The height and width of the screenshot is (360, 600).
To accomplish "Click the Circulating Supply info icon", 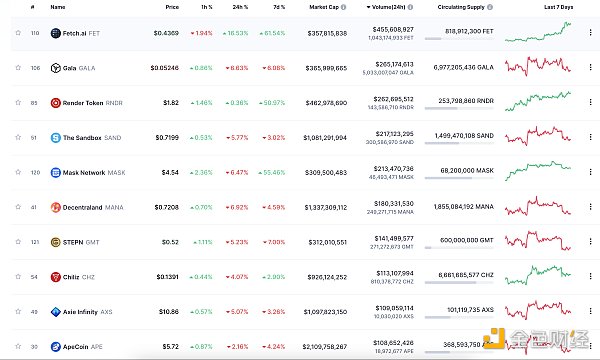I will (490, 7).
